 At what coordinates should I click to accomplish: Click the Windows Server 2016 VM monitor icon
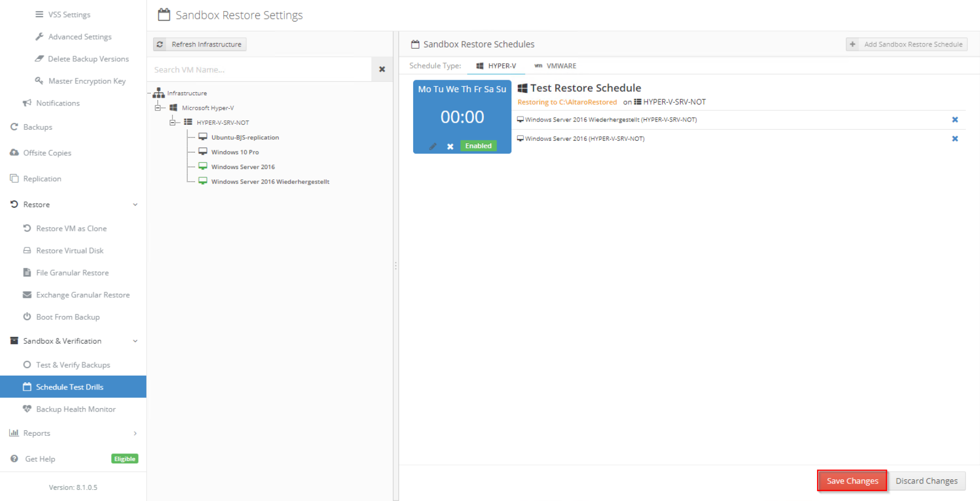pyautogui.click(x=203, y=166)
